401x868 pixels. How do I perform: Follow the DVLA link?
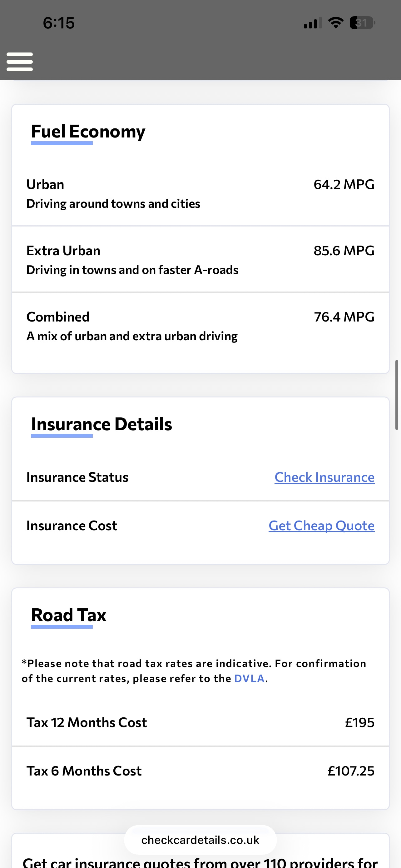(x=249, y=678)
